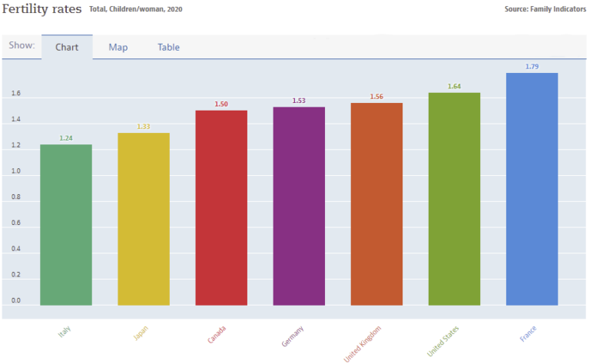Click the Italy axis label
This screenshot has height=364, width=590.
[66, 331]
